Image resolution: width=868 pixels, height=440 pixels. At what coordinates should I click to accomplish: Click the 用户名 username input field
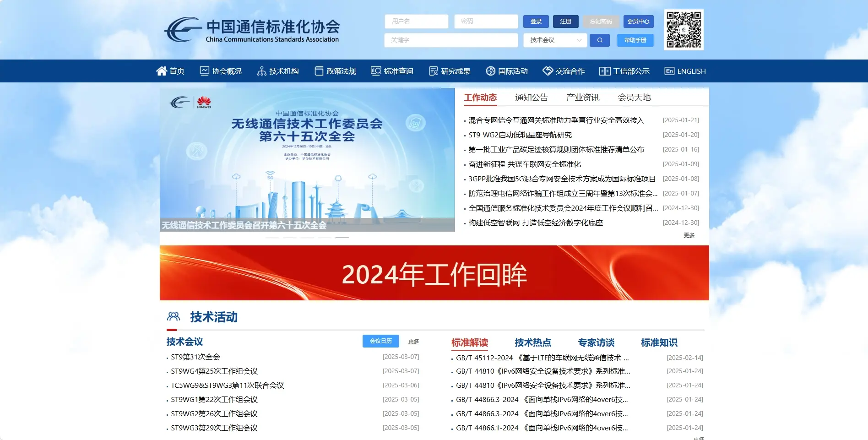pyautogui.click(x=416, y=21)
